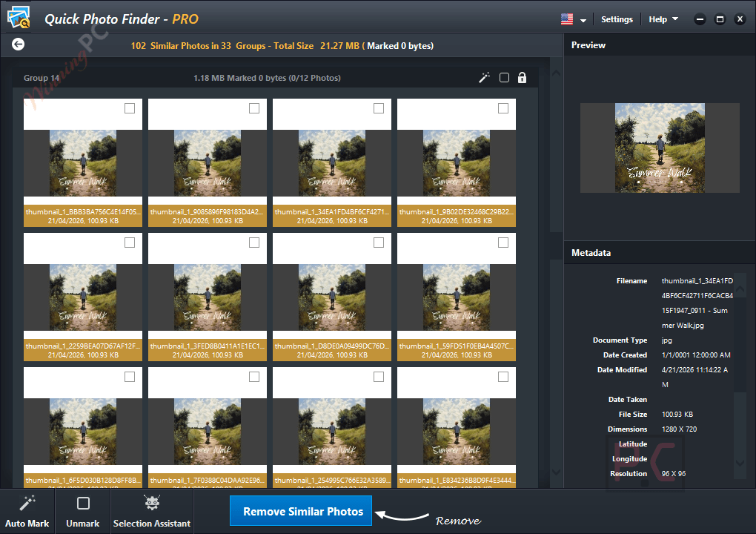Click the Dimensions value 1280 X 720
Viewport: 756px width, 534px height.
679,429
